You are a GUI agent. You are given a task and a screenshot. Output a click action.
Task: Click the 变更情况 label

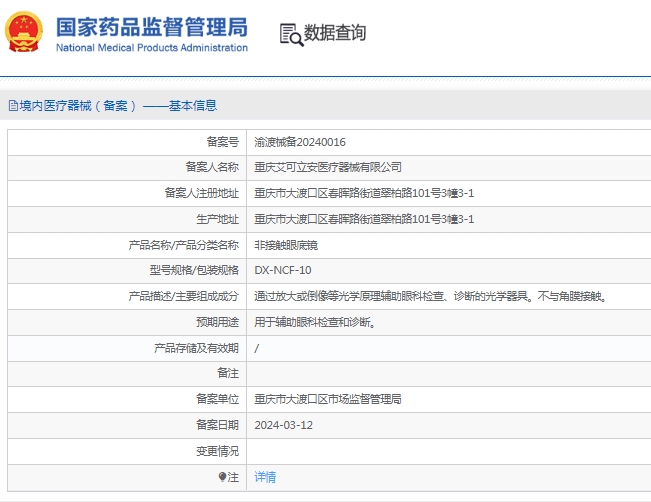point(218,451)
